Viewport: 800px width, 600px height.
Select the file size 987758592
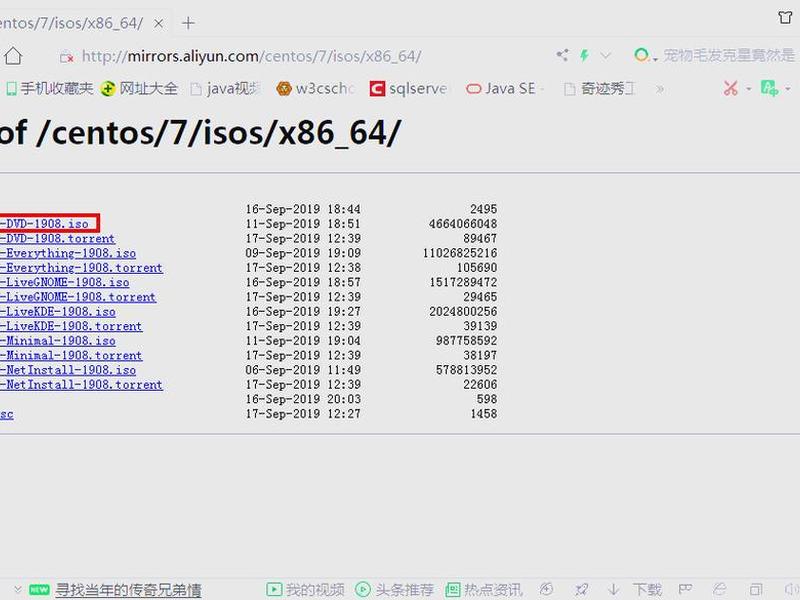click(466, 341)
